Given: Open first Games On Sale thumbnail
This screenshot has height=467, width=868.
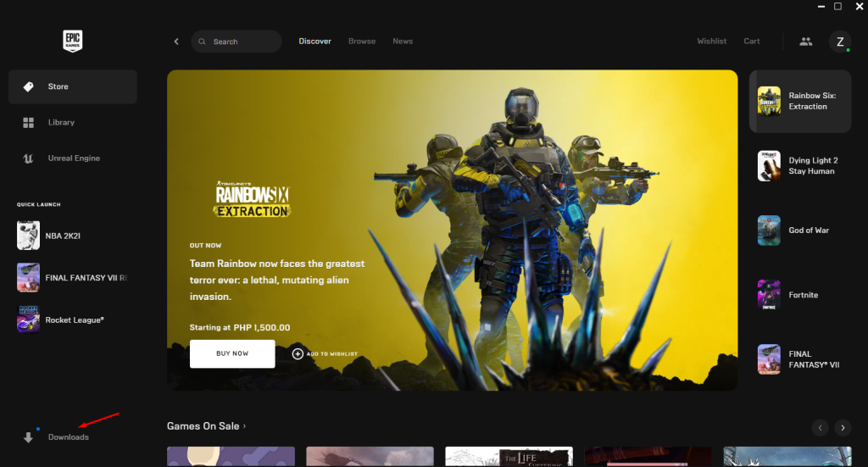Looking at the screenshot, I should point(231,457).
